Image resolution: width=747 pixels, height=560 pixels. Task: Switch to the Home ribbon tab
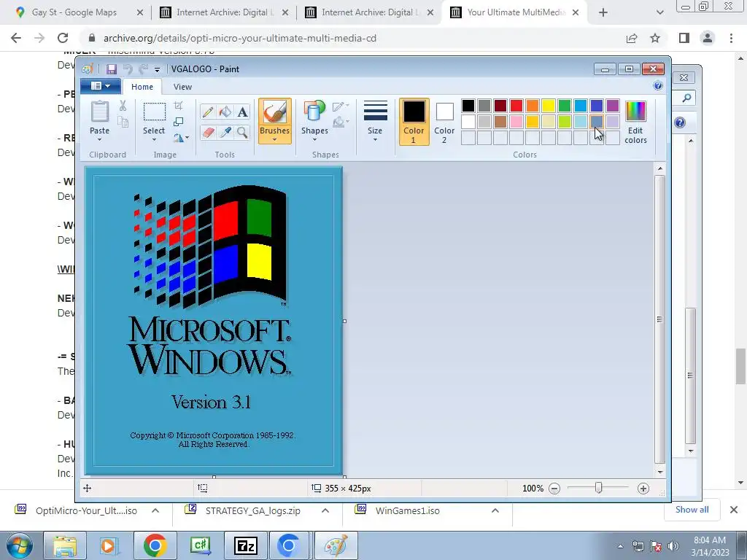tap(142, 87)
